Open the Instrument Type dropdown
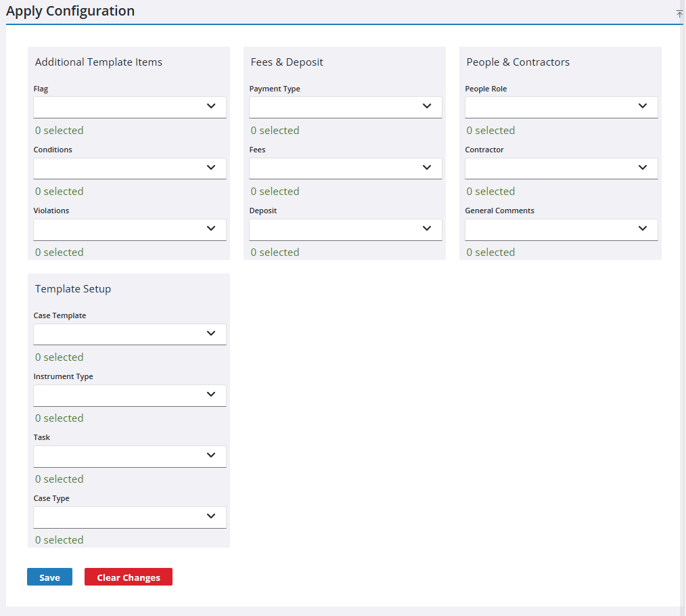Image resolution: width=686 pixels, height=616 pixels. [129, 395]
